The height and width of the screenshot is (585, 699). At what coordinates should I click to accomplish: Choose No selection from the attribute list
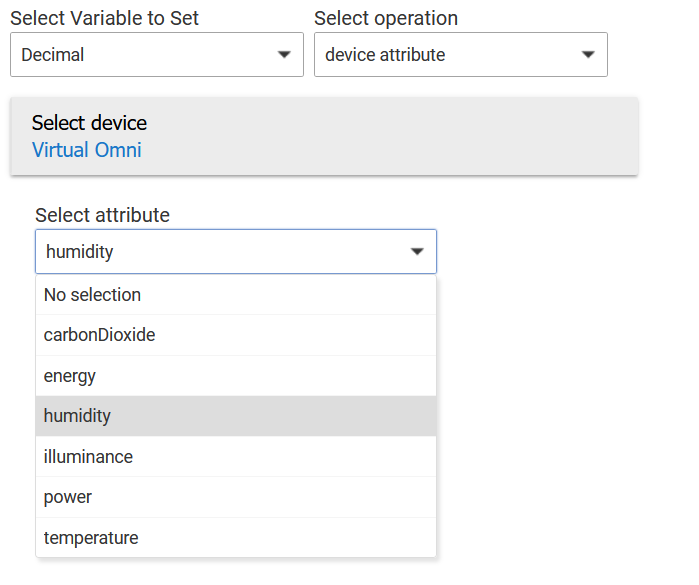click(92, 295)
